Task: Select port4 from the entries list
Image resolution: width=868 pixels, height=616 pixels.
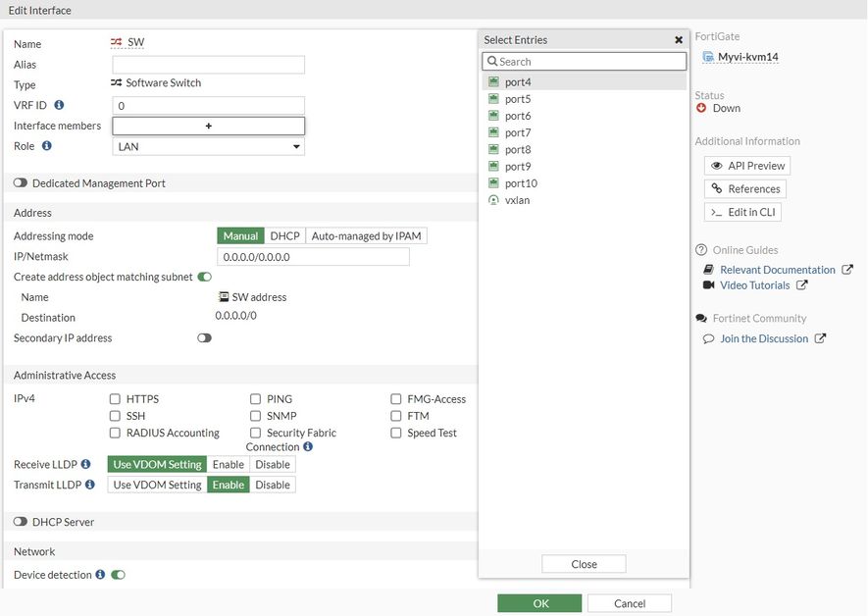Action: click(518, 82)
